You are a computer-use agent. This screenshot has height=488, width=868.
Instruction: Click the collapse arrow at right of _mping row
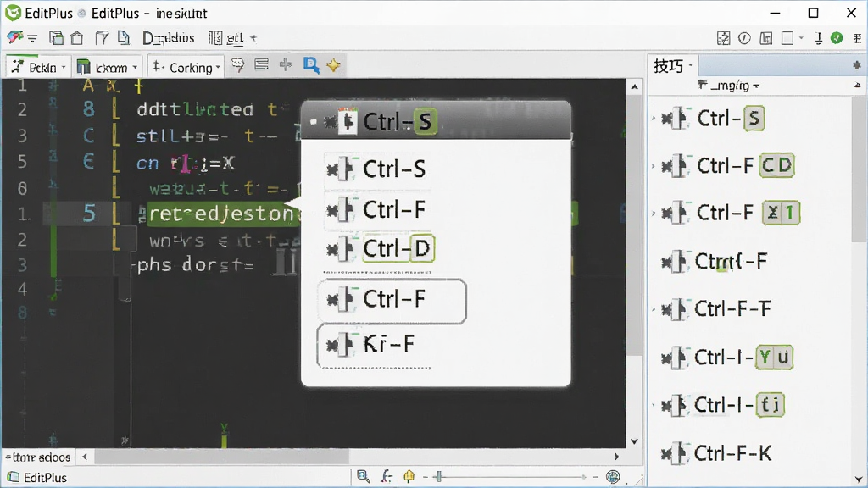(x=858, y=86)
